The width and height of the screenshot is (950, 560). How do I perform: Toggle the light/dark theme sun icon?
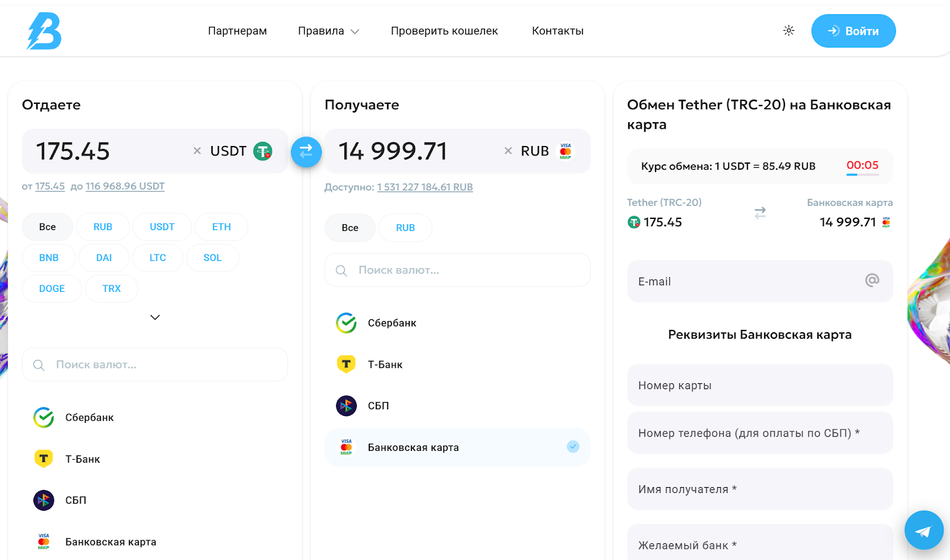point(788,31)
